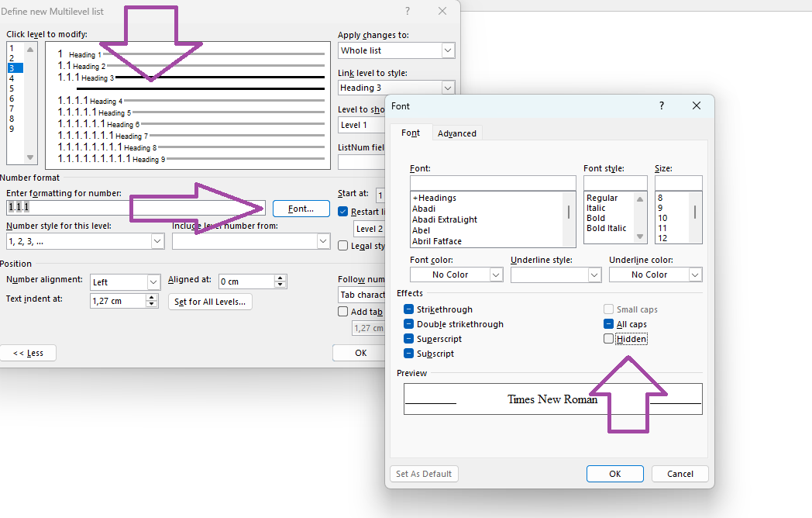812x518 pixels.
Task: Click the Font... button
Action: coord(301,209)
